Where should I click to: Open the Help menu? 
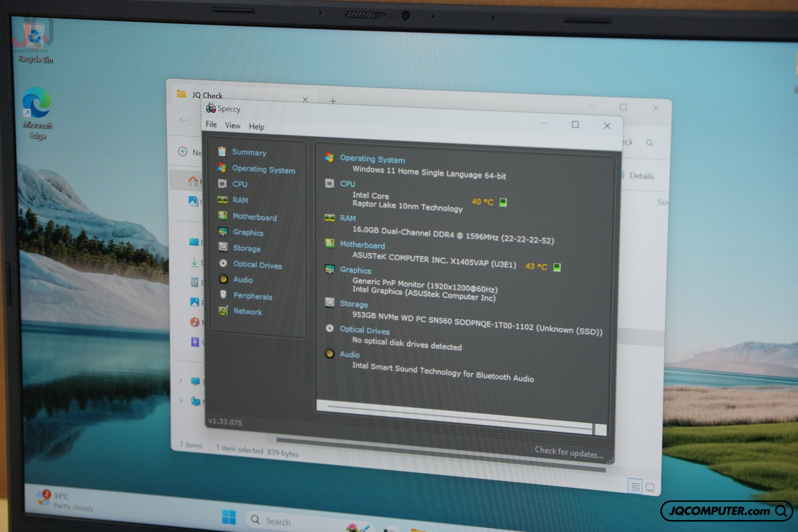click(x=257, y=127)
